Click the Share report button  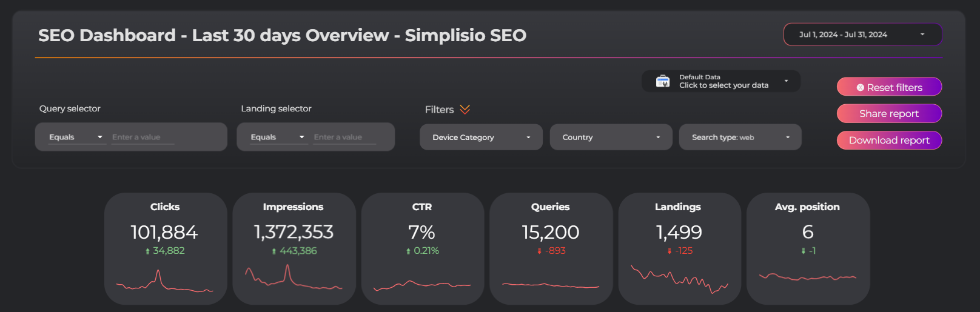coord(889,113)
